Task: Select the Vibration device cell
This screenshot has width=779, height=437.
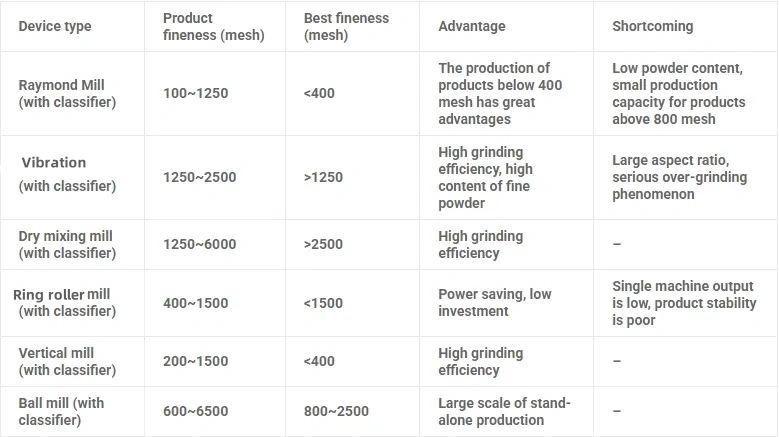Action: [x=67, y=174]
